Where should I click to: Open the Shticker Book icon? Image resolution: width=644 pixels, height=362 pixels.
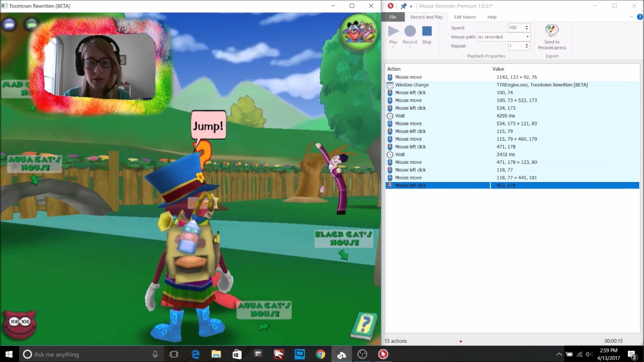(x=364, y=325)
